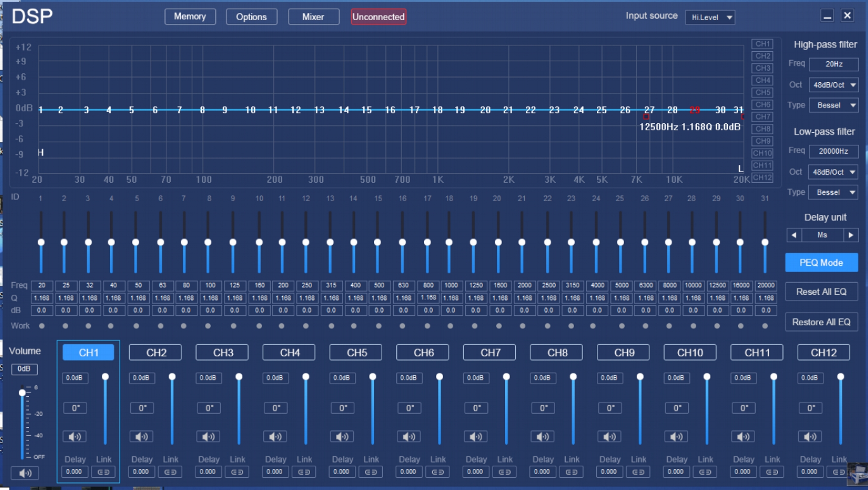
Task: Toggle CH12 curve visibility in graph legend
Action: coord(762,178)
